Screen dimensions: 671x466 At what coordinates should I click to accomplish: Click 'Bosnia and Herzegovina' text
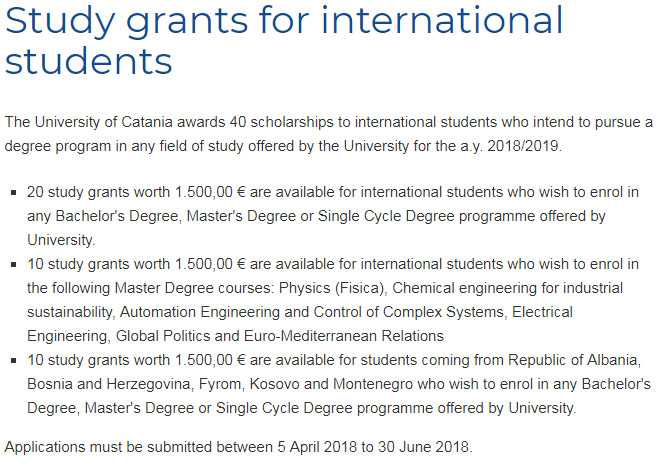click(109, 384)
